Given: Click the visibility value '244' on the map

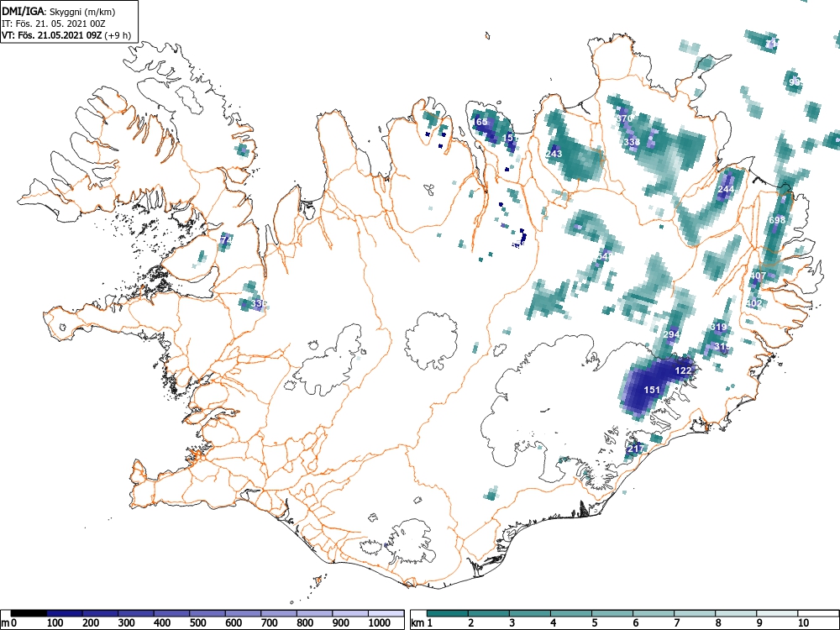Looking at the screenshot, I should (726, 189).
